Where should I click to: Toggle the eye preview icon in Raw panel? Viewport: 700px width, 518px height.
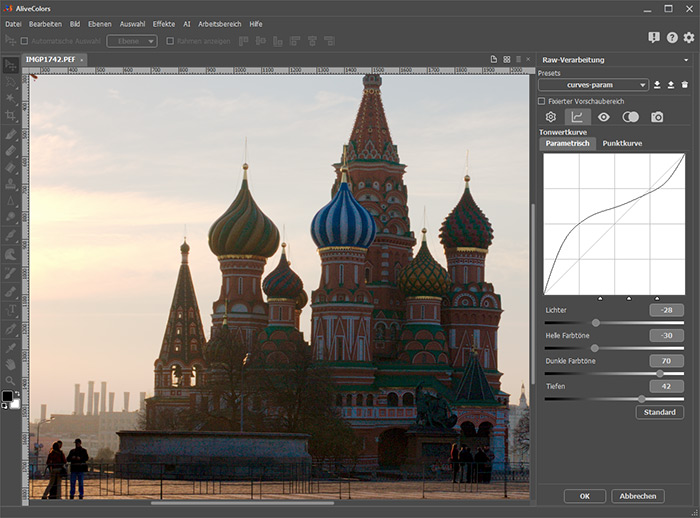tap(604, 117)
